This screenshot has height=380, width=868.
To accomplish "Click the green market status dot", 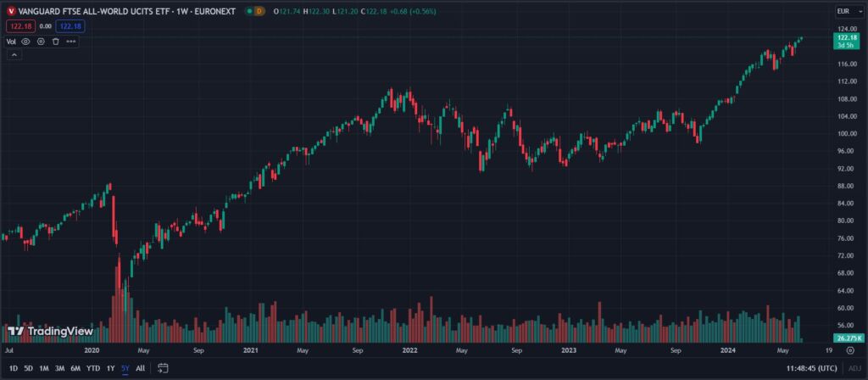I will click(x=248, y=11).
